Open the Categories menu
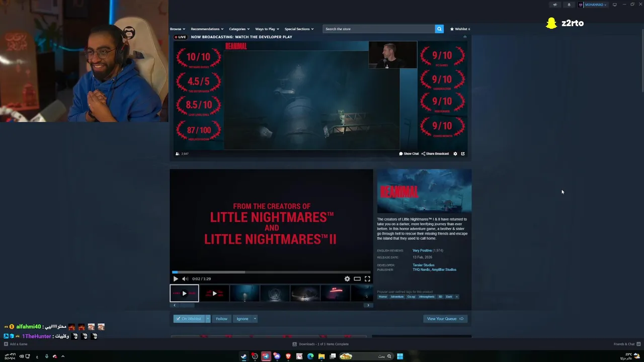This screenshot has width=644, height=362. pyautogui.click(x=239, y=29)
